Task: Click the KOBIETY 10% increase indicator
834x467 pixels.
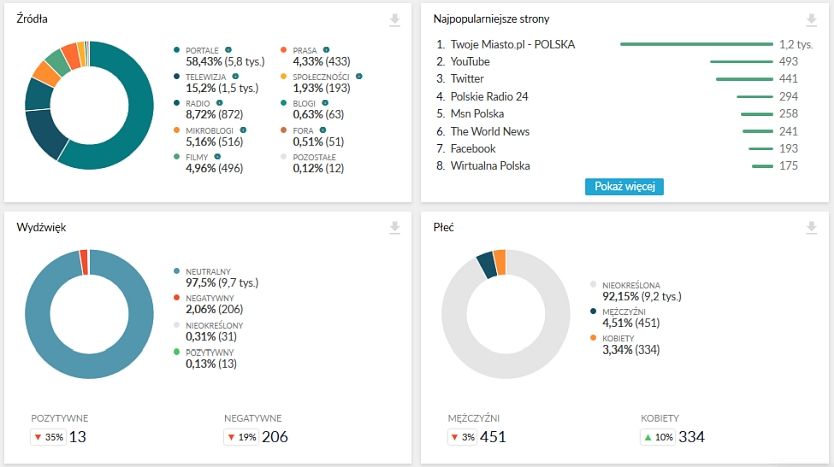Action: pos(659,437)
